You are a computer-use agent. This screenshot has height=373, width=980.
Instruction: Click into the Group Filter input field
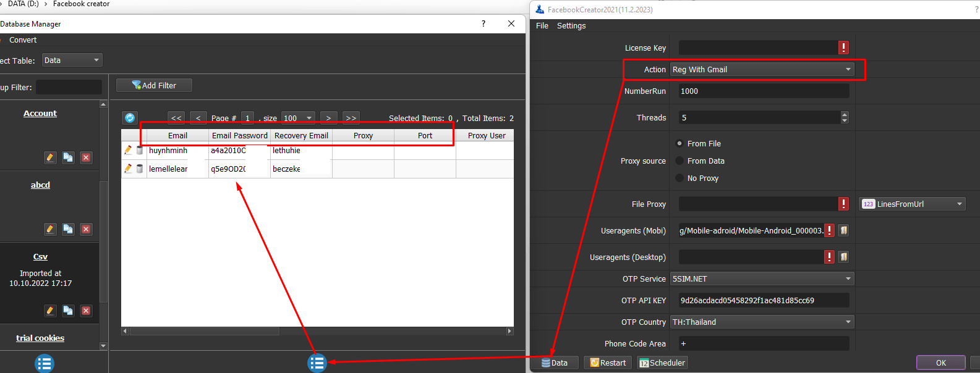[x=69, y=87]
